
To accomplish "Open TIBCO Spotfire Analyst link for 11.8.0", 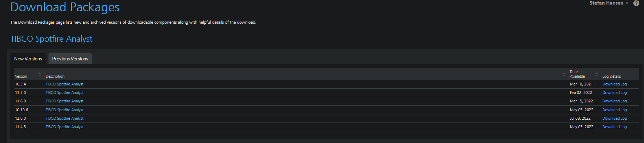I will (64, 101).
